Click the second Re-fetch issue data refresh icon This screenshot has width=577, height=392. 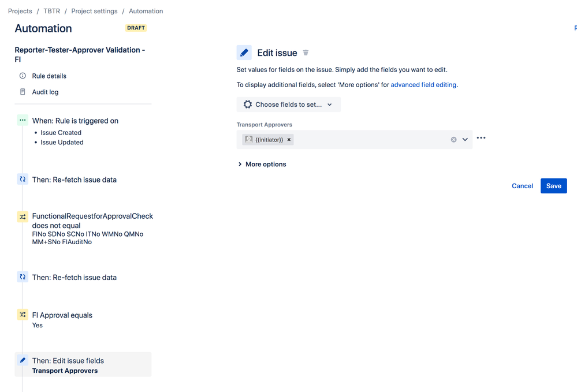(23, 277)
